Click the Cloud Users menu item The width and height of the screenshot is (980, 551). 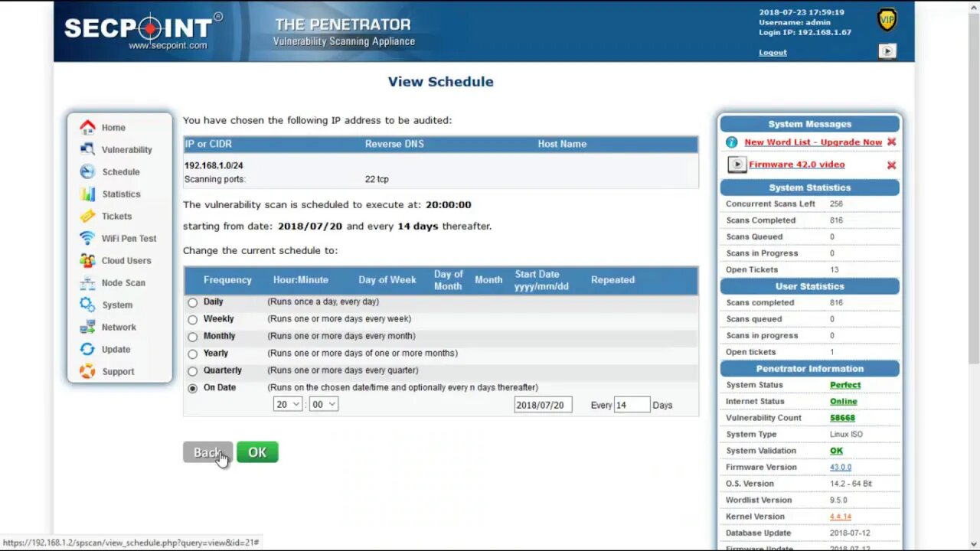tap(126, 261)
